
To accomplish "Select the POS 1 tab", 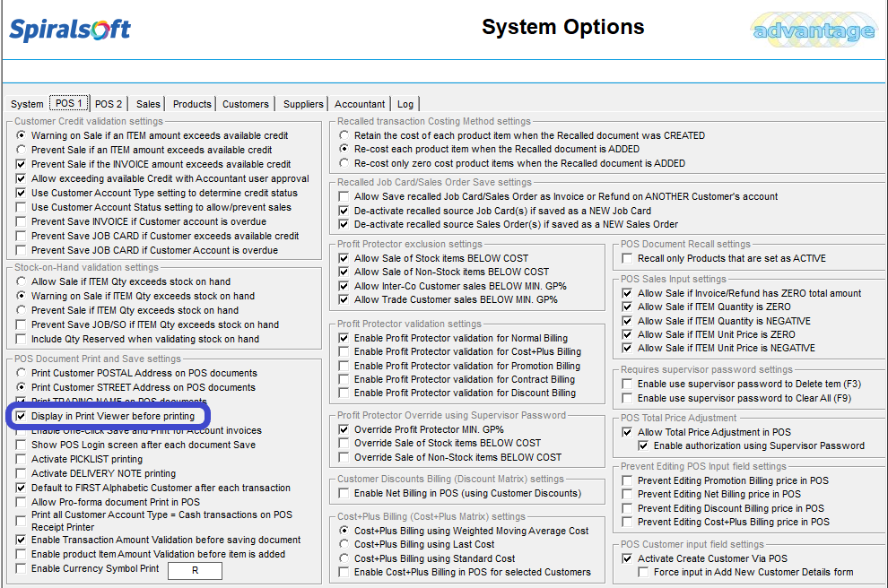I will coord(69,103).
